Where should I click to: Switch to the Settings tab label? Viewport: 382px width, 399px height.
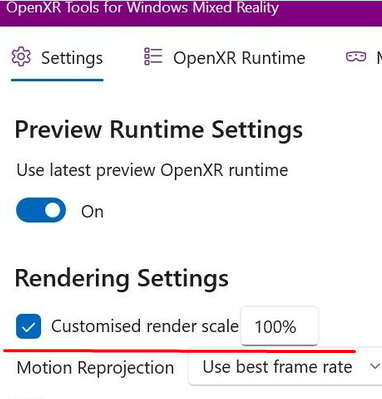(x=72, y=58)
